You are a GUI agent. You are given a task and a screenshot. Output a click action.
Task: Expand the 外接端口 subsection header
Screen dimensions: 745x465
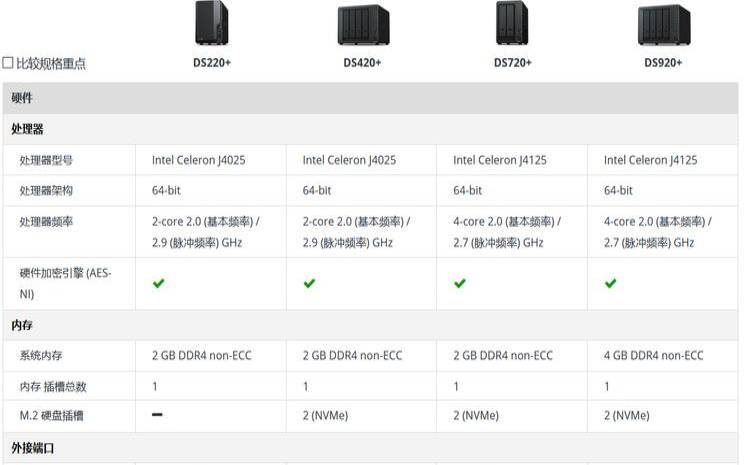click(x=371, y=448)
